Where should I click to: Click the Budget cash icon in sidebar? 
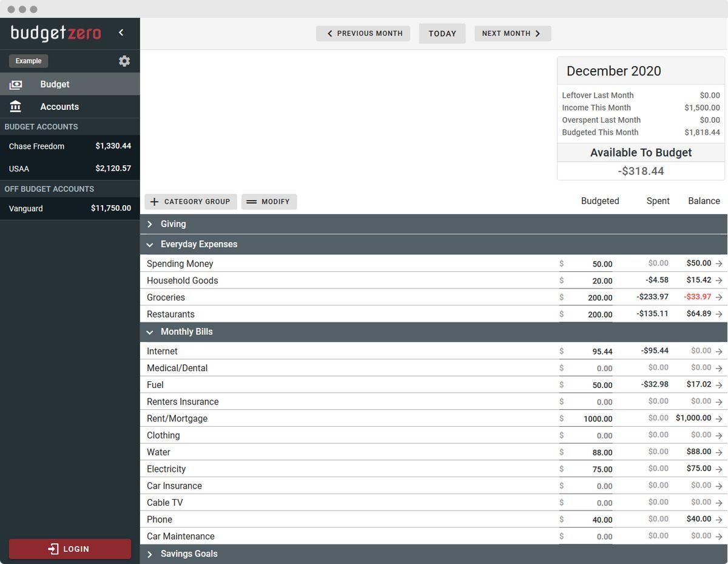tap(16, 84)
